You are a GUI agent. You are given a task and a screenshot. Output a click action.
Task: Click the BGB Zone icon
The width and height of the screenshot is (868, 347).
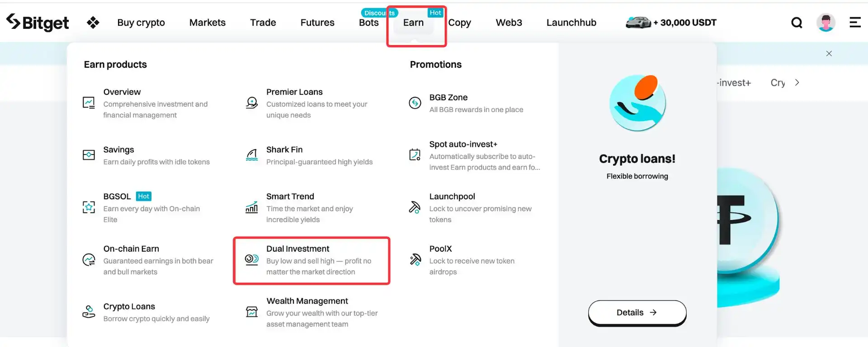(415, 103)
